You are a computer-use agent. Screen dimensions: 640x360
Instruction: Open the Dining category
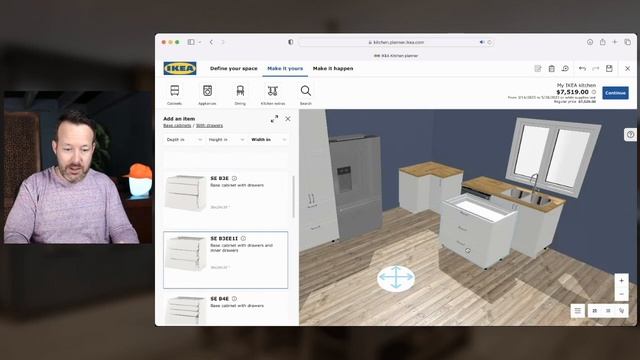coord(240,95)
